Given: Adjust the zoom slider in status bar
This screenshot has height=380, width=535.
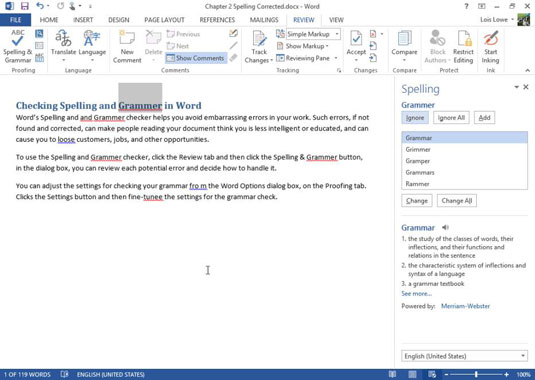Looking at the screenshot, I should [476, 375].
